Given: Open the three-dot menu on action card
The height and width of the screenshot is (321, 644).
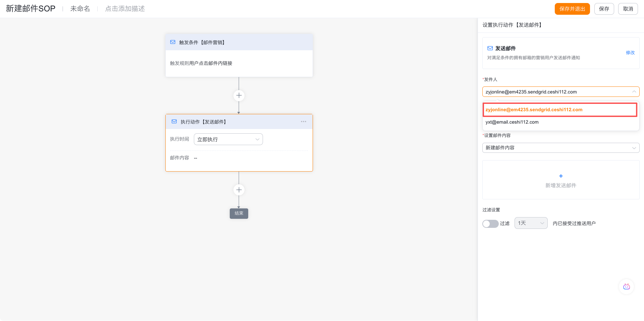Looking at the screenshot, I should pyautogui.click(x=304, y=122).
